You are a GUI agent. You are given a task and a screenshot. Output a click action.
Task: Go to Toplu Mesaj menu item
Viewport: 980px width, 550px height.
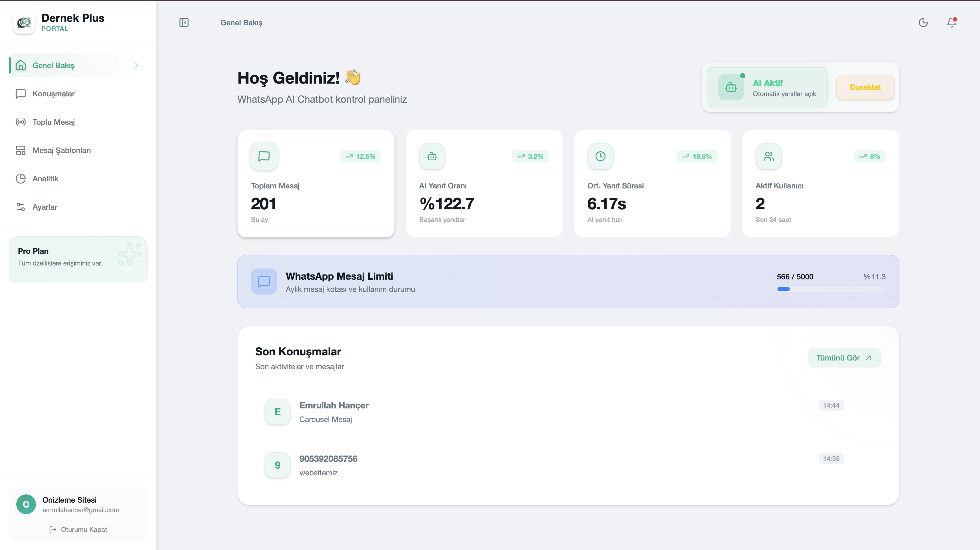point(54,122)
